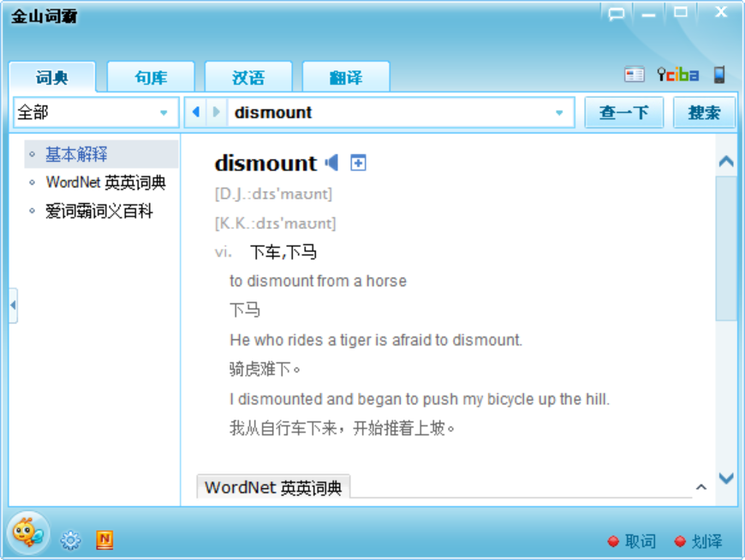Click the 查一下 lookup button

tap(624, 112)
